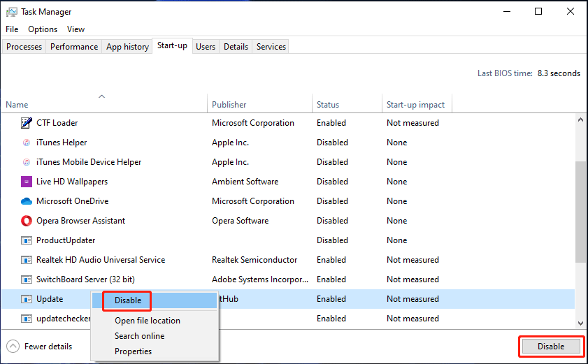Select Open file location from context menu

tap(148, 321)
